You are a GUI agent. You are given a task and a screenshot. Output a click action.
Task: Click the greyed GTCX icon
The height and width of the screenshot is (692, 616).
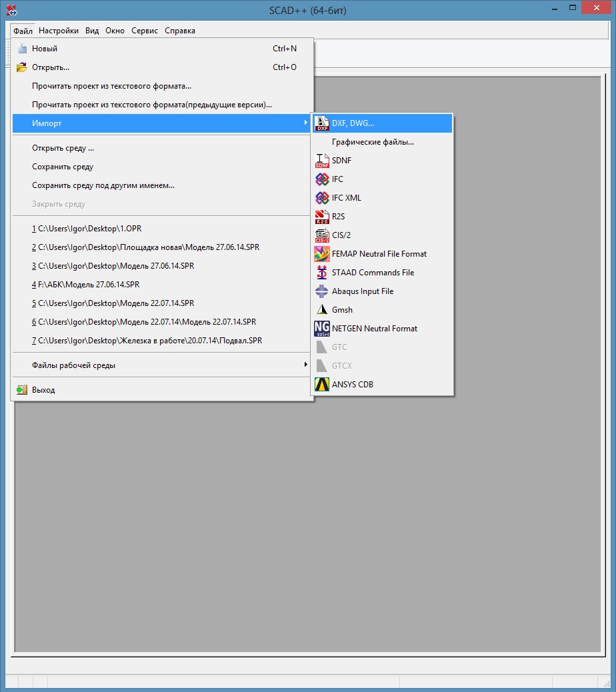click(322, 366)
